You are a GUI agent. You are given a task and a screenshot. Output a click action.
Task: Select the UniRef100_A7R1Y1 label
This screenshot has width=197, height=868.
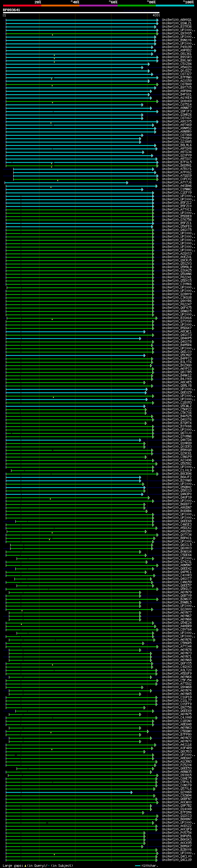(177, 169)
